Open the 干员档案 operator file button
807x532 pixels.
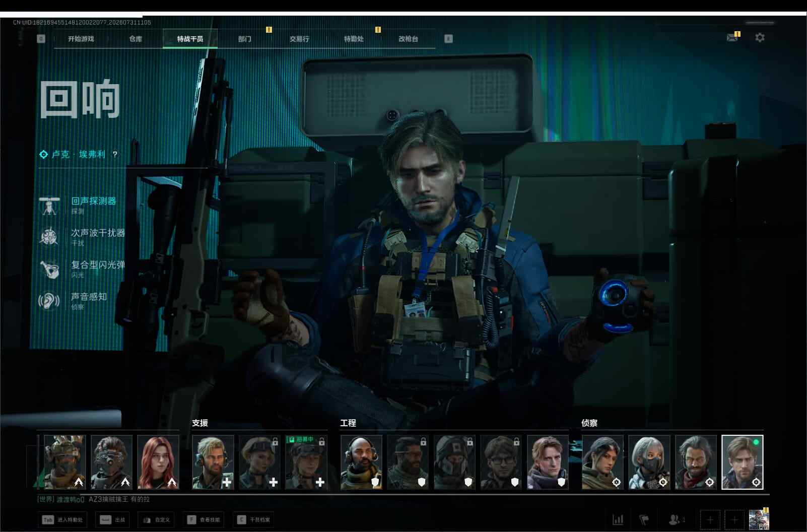(253, 519)
